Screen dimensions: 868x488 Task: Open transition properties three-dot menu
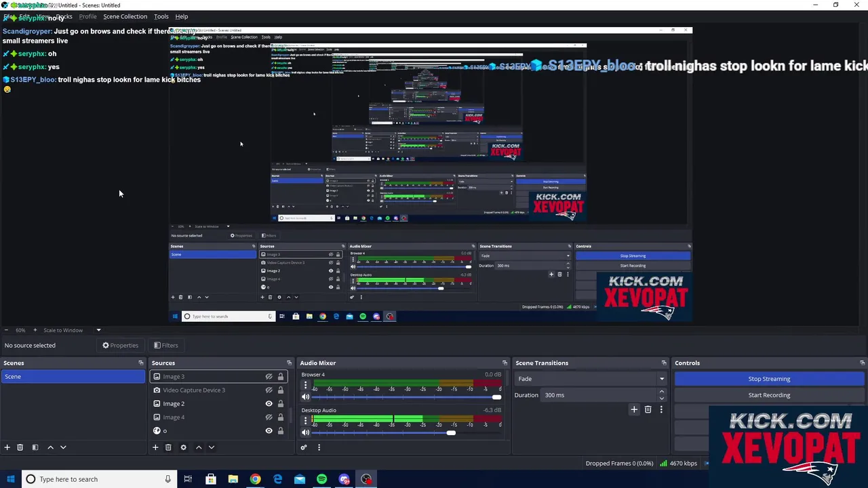(x=661, y=409)
